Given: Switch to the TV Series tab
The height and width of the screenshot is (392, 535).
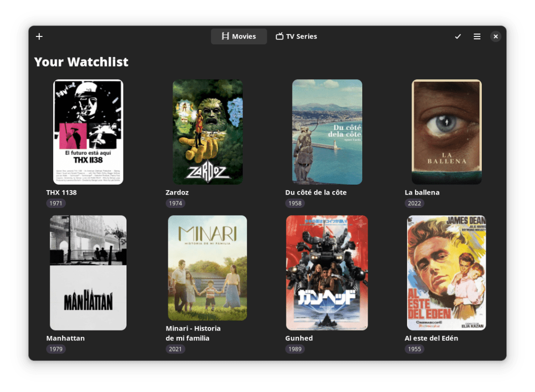Looking at the screenshot, I should 296,36.
